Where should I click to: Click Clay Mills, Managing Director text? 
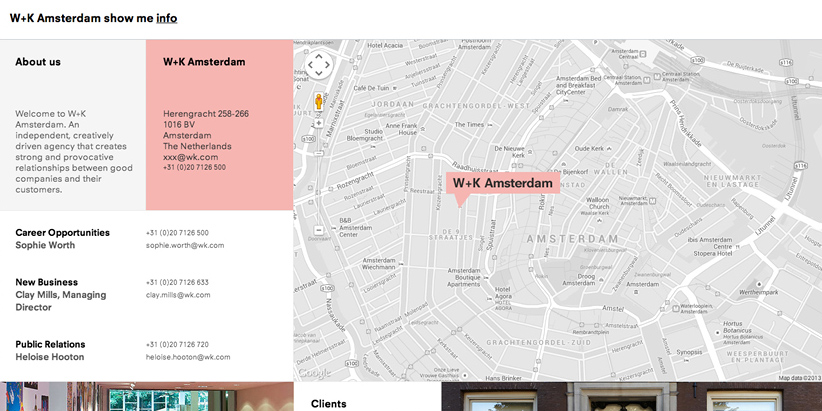point(61,301)
